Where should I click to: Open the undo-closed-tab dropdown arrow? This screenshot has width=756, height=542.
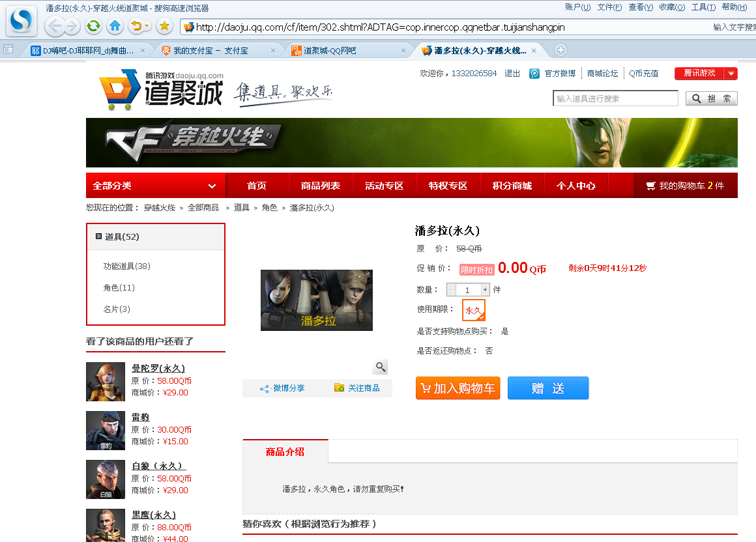click(147, 26)
